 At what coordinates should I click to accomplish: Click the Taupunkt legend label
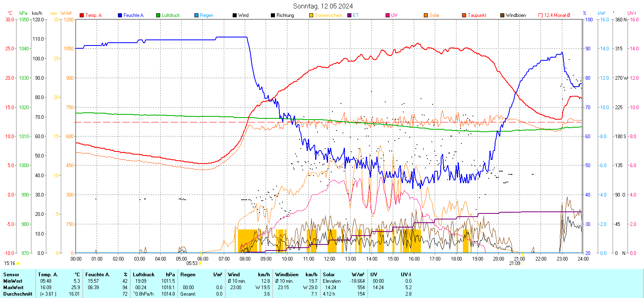pos(477,15)
